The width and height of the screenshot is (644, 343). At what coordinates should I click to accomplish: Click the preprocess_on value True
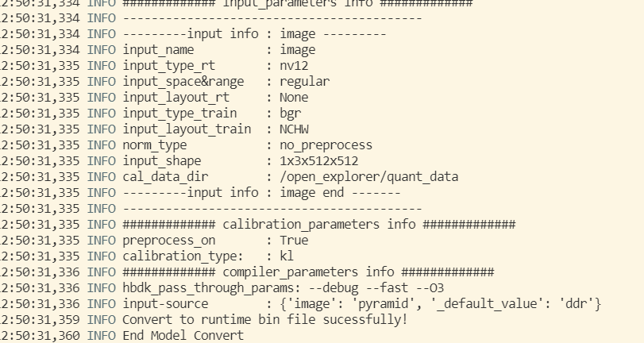coord(293,240)
